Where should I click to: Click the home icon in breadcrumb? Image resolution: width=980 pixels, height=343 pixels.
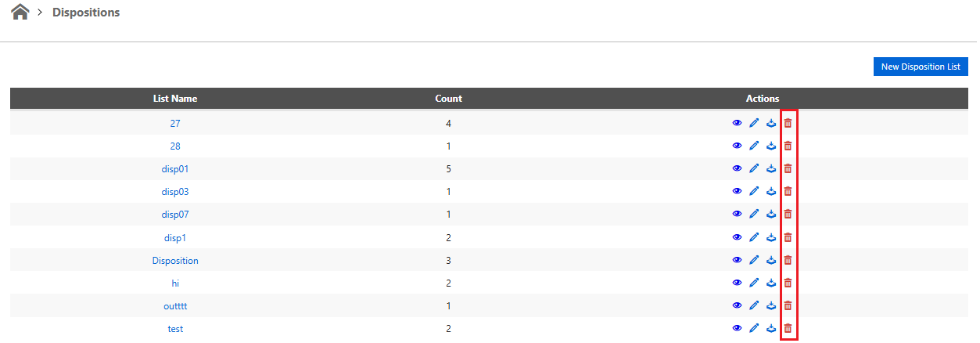coord(20,13)
